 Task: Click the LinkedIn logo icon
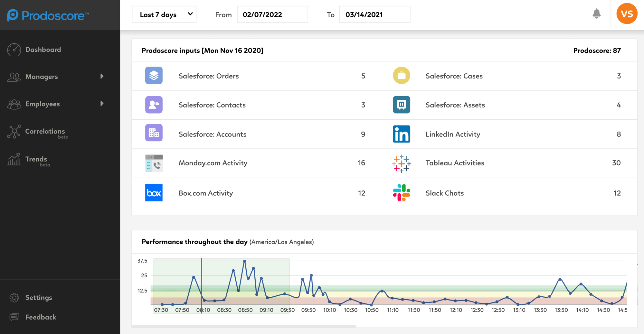click(402, 134)
